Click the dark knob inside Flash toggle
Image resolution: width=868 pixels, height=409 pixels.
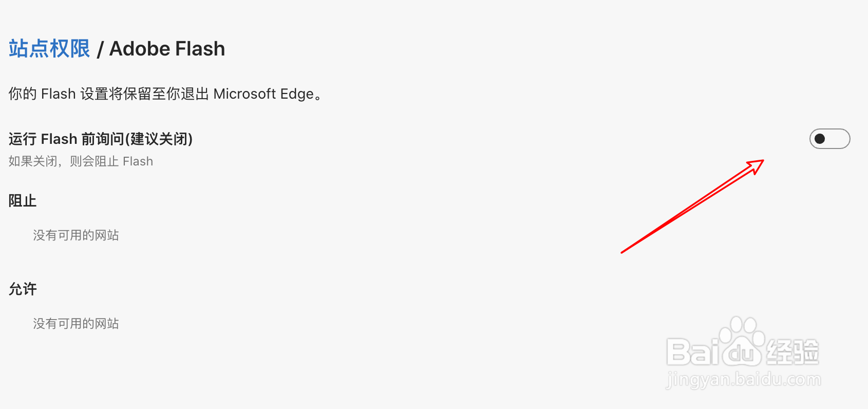point(820,139)
